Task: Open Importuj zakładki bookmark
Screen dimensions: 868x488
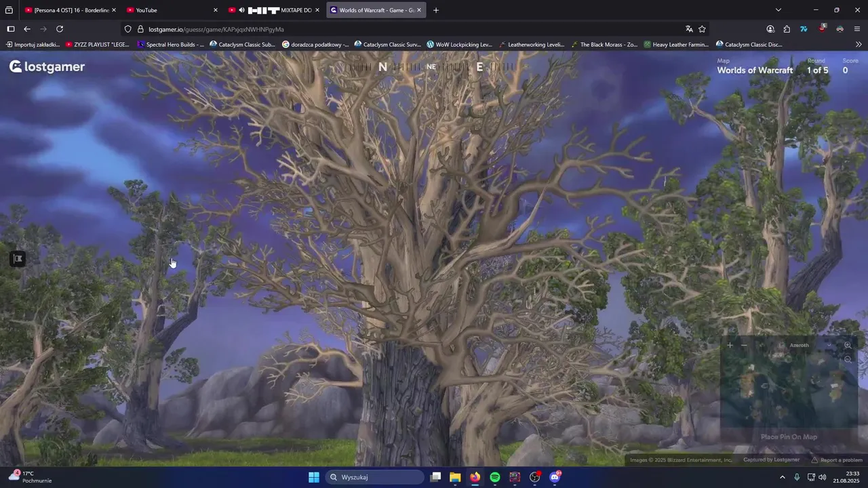Action: tap(33, 45)
